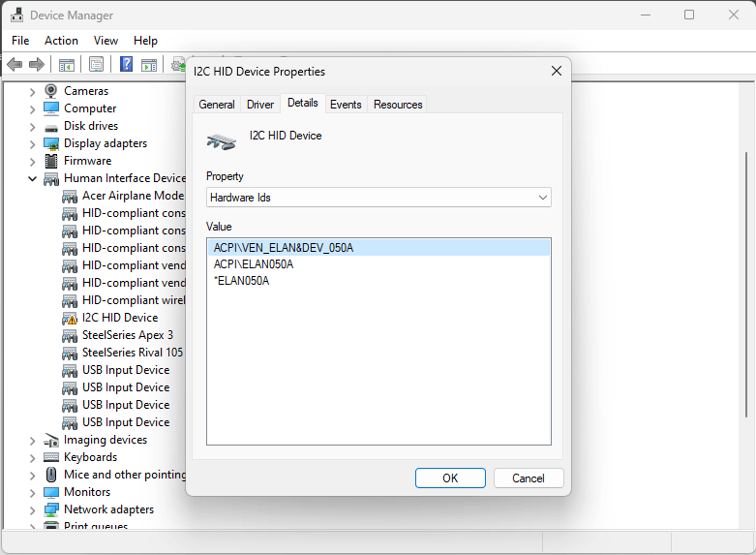Select the Acer Airplane Mode tree item
756x555 pixels.
click(x=133, y=196)
